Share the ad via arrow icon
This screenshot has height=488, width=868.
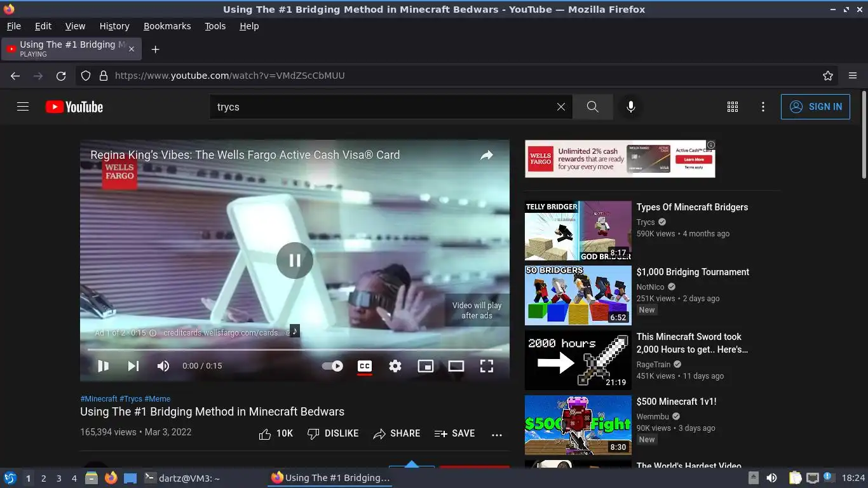[x=487, y=155]
